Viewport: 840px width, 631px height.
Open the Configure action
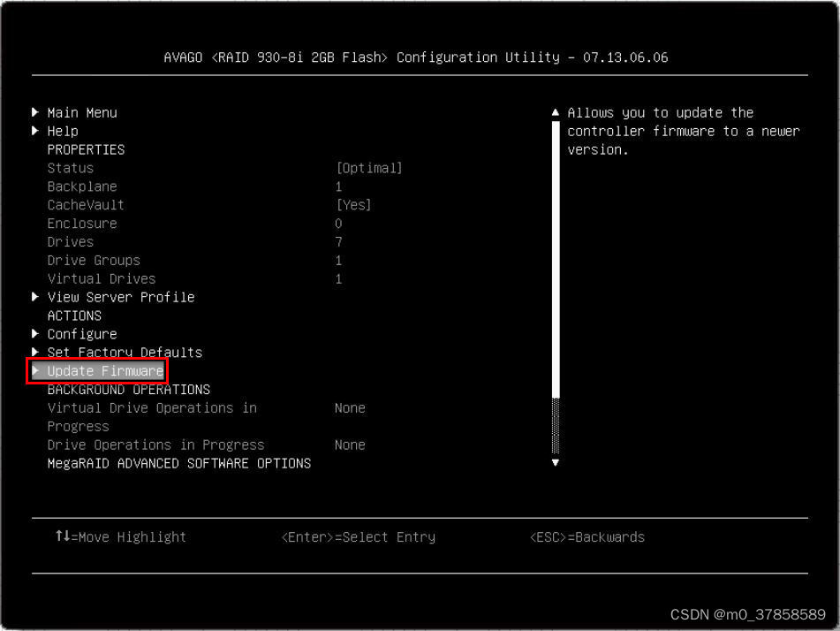[82, 335]
